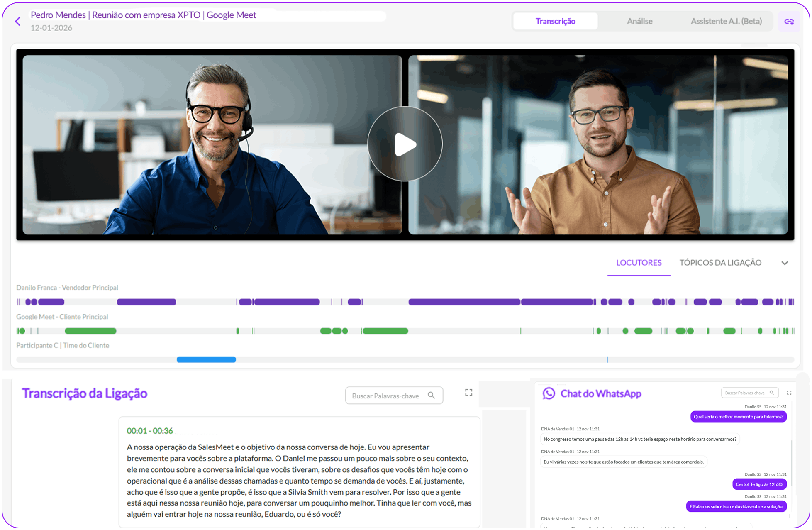Switch to TÓPICOS DA LIGAÇÃO tab
Image resolution: width=812 pixels, height=530 pixels.
point(720,263)
